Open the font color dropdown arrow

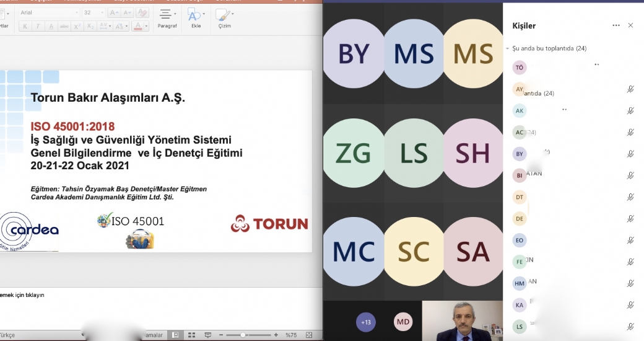coord(146,26)
